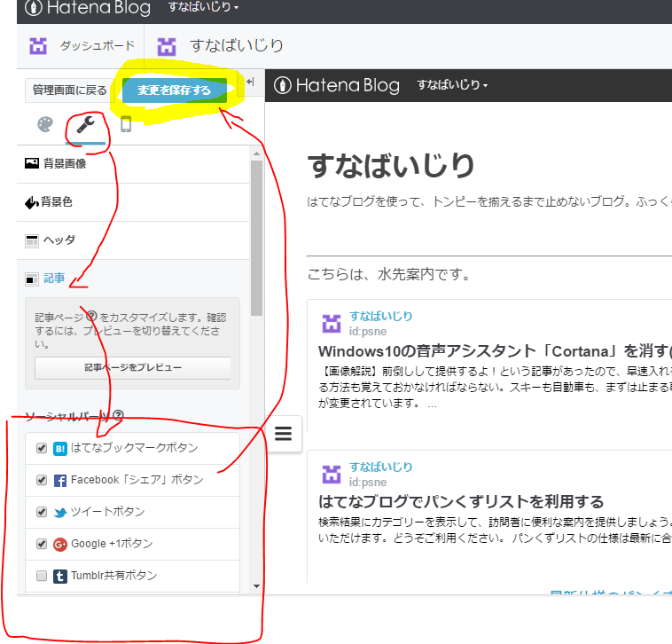
Task: Click the Facebook share icon
Action: pyautogui.click(x=60, y=480)
